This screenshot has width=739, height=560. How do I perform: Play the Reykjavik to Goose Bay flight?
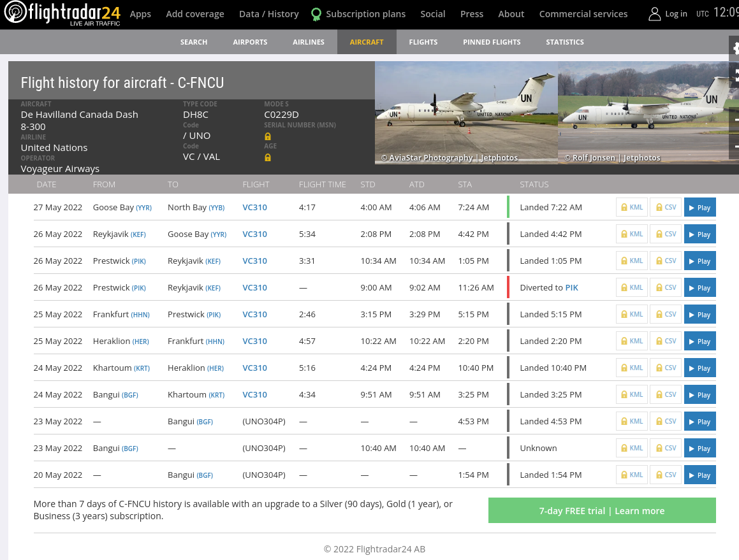tap(700, 234)
